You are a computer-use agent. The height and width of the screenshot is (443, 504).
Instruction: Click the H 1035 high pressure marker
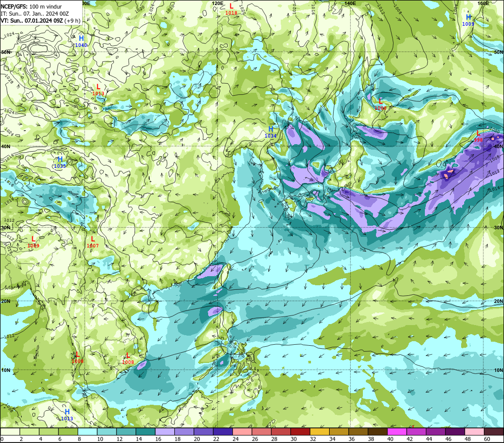point(60,162)
